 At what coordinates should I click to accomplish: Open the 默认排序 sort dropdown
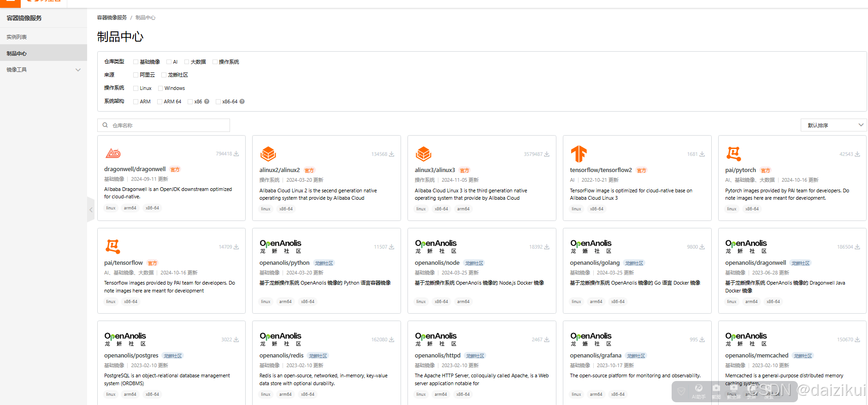point(833,125)
